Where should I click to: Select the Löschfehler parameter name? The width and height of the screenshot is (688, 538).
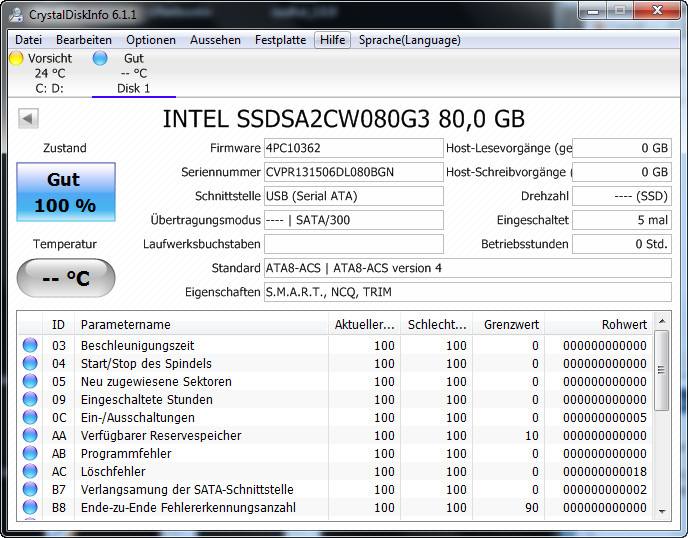(113, 471)
